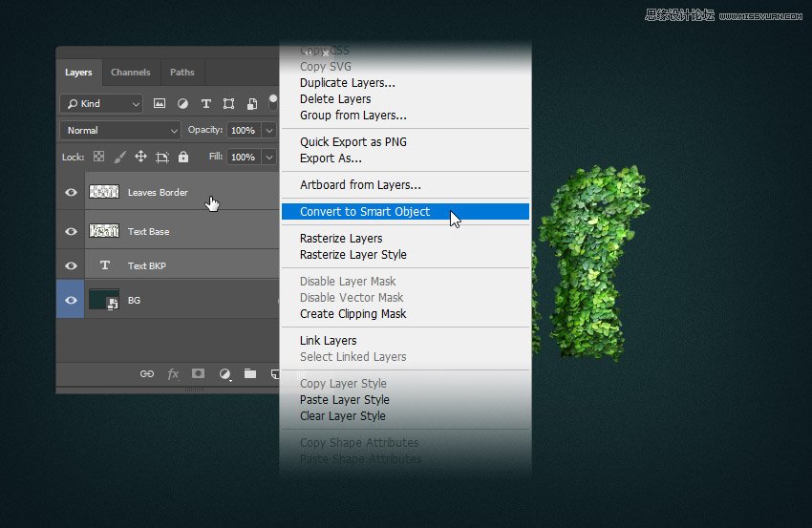Viewport: 812px width, 528px height.
Task: Click the link layers chain icon
Action: 147,374
